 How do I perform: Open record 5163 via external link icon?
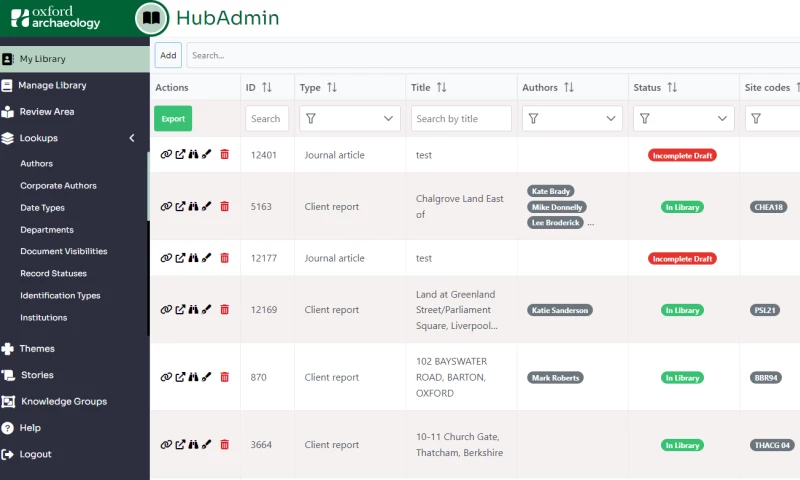point(180,207)
